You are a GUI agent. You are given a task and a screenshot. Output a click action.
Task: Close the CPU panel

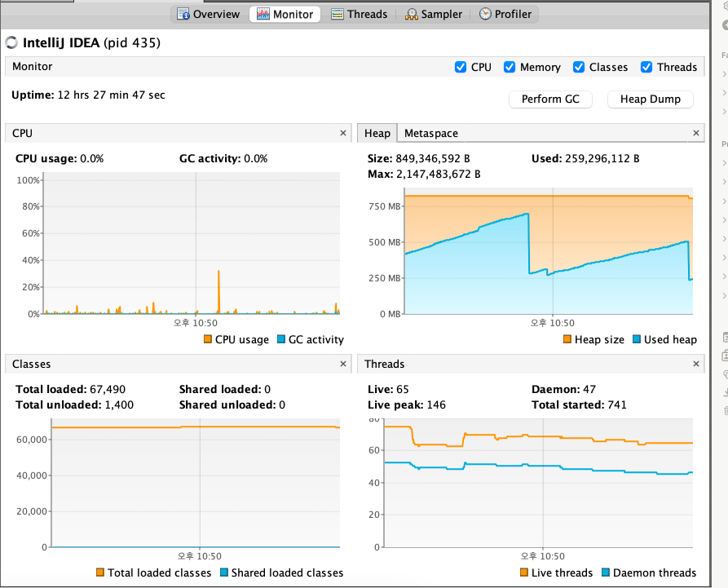tap(343, 133)
